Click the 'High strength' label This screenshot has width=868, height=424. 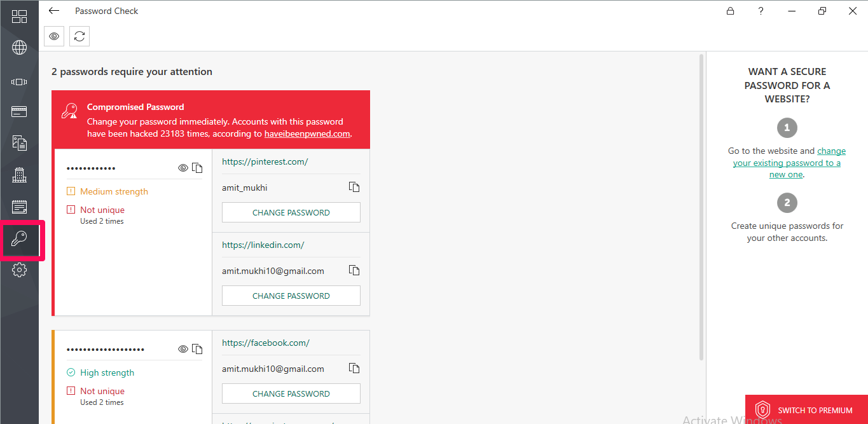click(107, 373)
